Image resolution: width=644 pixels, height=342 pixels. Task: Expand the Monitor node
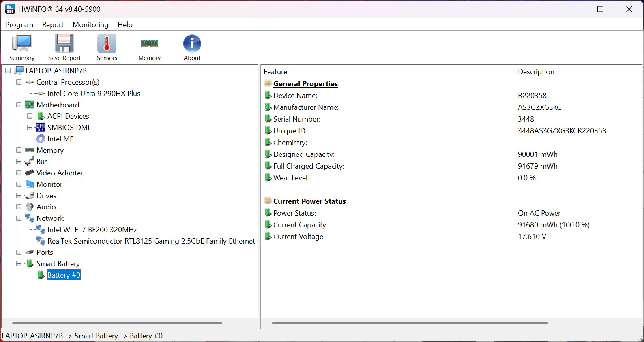click(x=19, y=184)
